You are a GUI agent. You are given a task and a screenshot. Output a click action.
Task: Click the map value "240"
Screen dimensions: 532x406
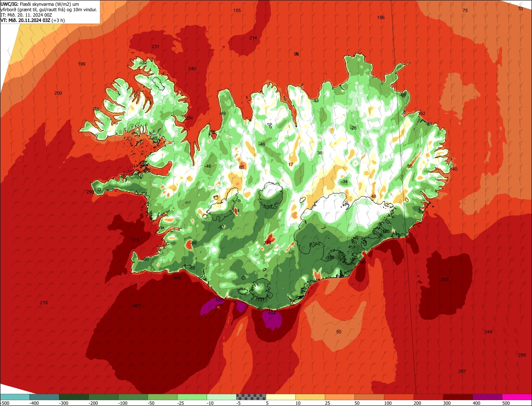coord(192,68)
